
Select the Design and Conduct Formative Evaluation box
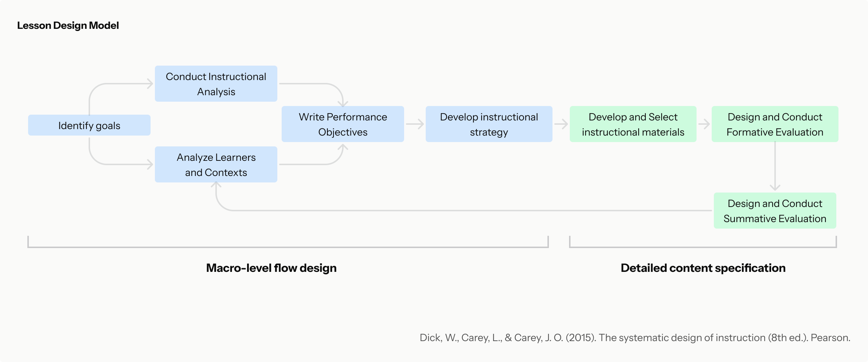click(x=775, y=124)
